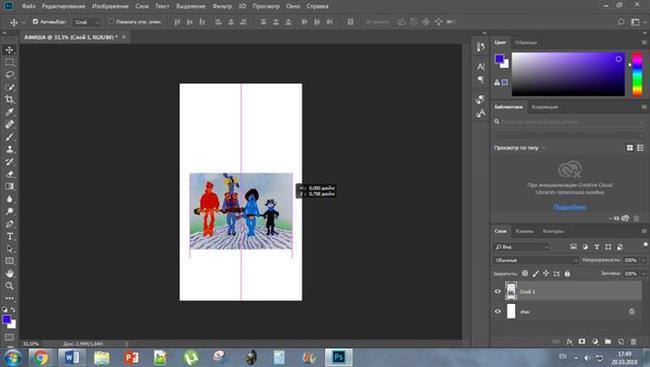
Task: Select the Path Selection tool
Action: point(9,249)
